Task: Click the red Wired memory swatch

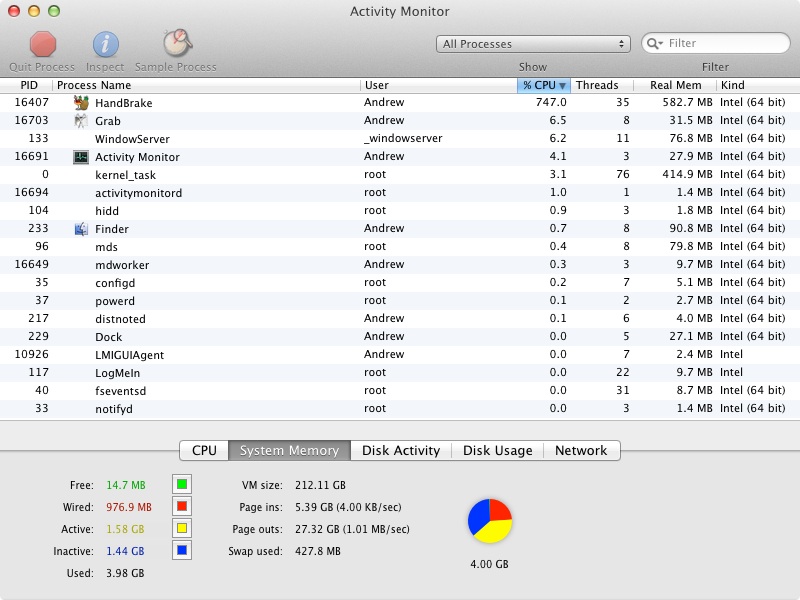Action: point(182,506)
